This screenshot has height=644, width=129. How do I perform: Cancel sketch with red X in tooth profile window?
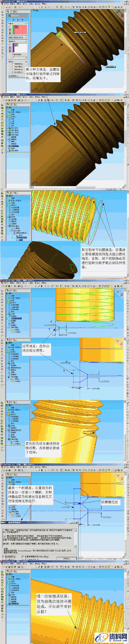pos(121,344)
